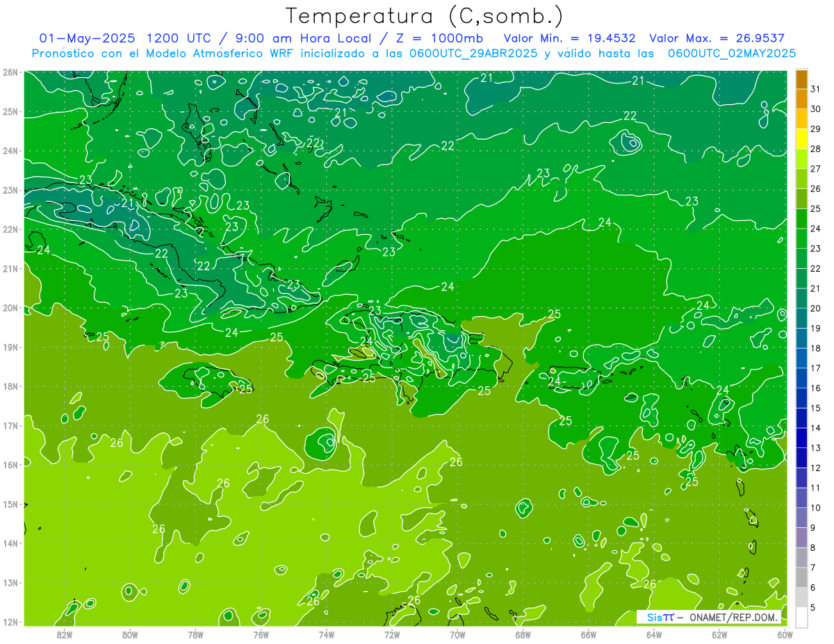Viewport: 834px width, 644px height.
Task: Select the "9:00 am Hora Local" text
Action: point(304,38)
